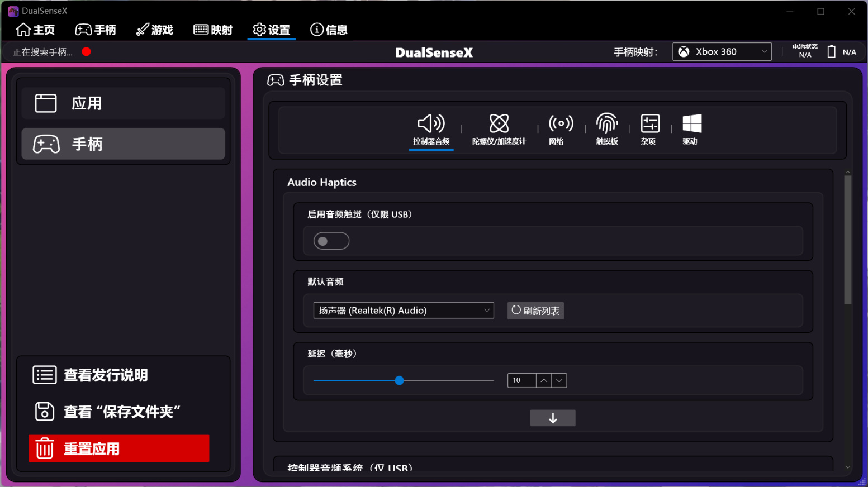Click the battery status icon
868x487 pixels.
[831, 52]
